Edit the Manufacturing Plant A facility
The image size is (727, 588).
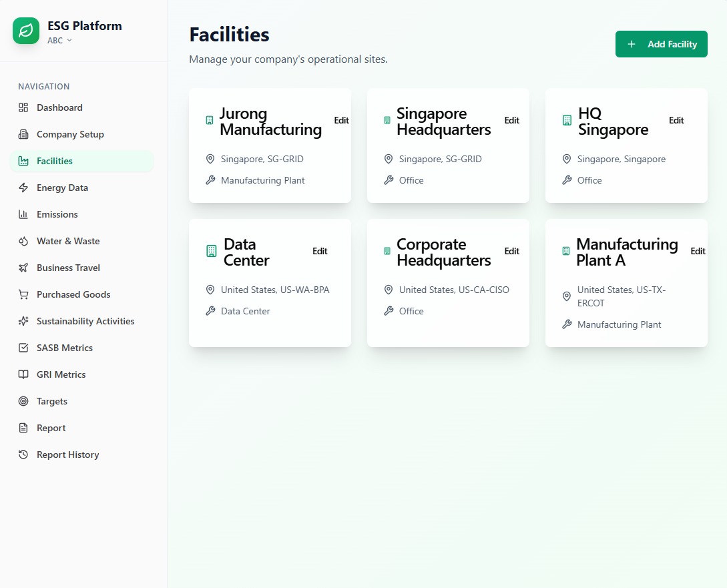(698, 252)
